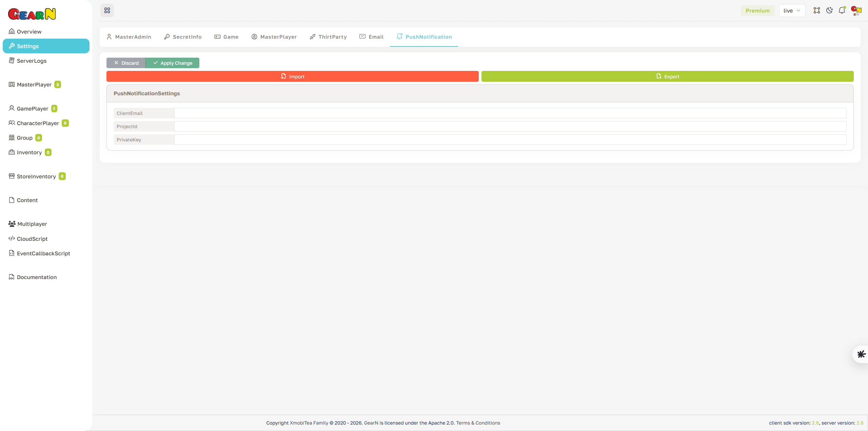
Task: Click the green Export bar
Action: 667,76
